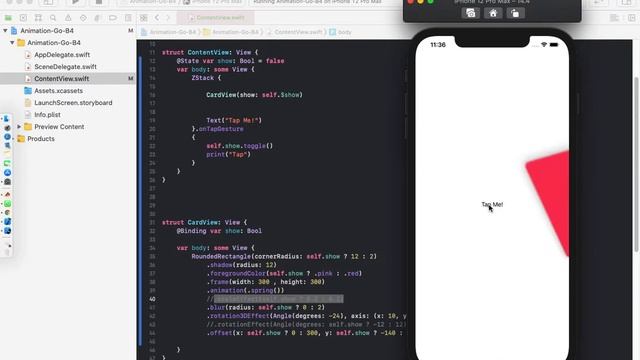Click line number 40 in the gutter

point(152,299)
